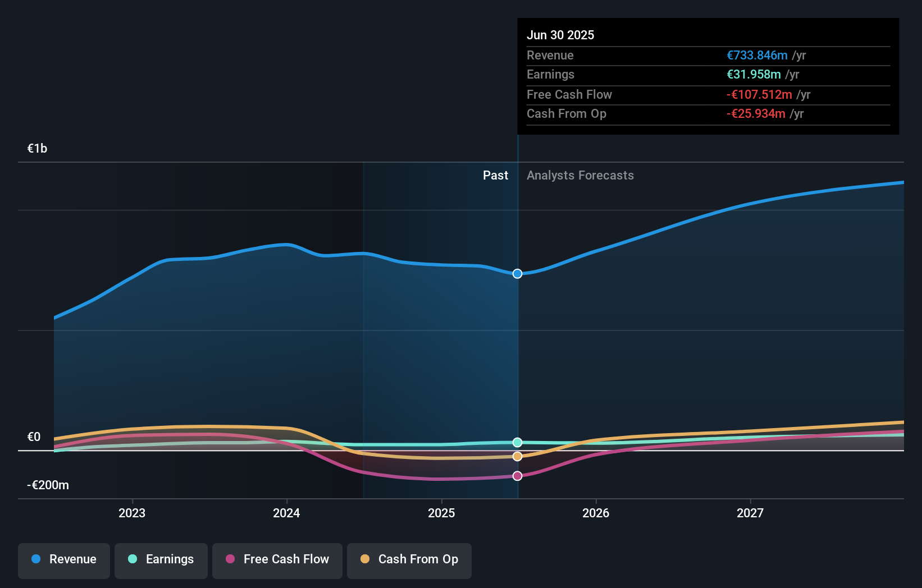Click the Cash From Op legend button
This screenshot has width=922, height=588.
pyautogui.click(x=409, y=559)
